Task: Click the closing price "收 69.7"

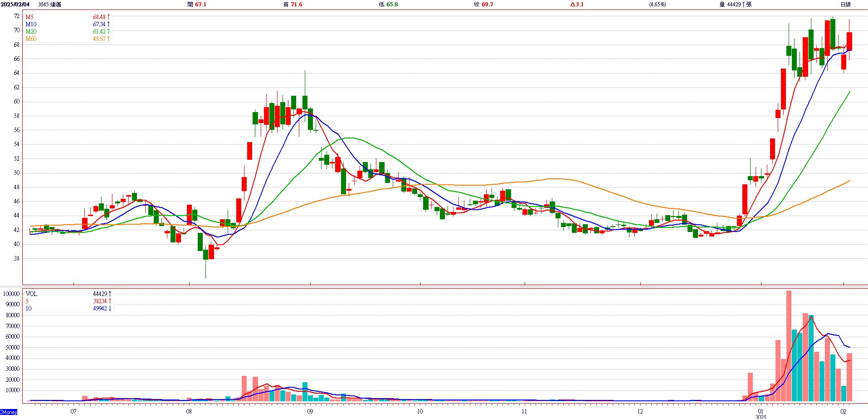Action: [484, 5]
